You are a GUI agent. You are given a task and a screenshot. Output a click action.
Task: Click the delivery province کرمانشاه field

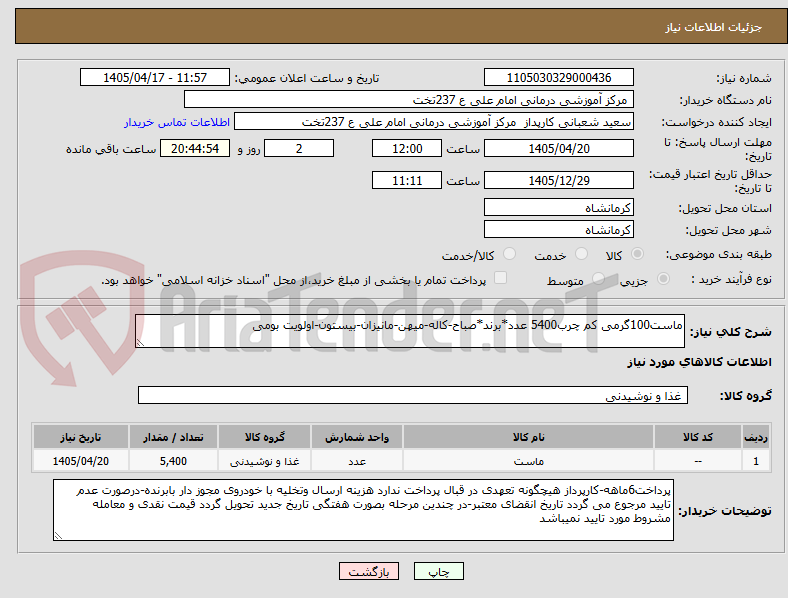559,207
